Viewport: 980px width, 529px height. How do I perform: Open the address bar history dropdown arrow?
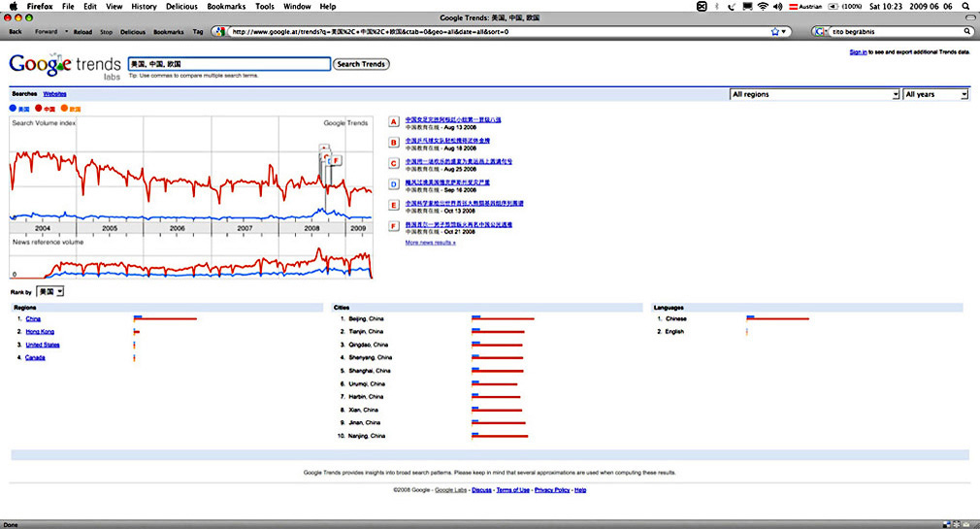784,31
